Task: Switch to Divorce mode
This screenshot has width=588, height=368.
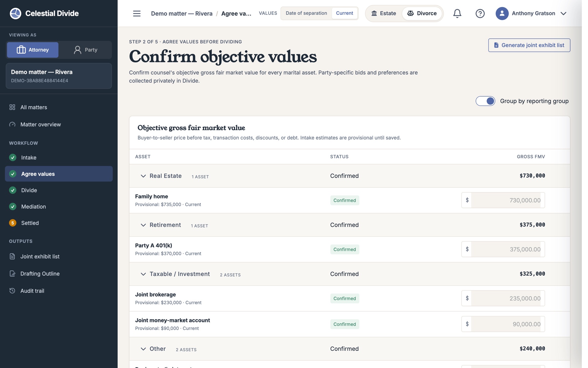Action: click(x=422, y=13)
